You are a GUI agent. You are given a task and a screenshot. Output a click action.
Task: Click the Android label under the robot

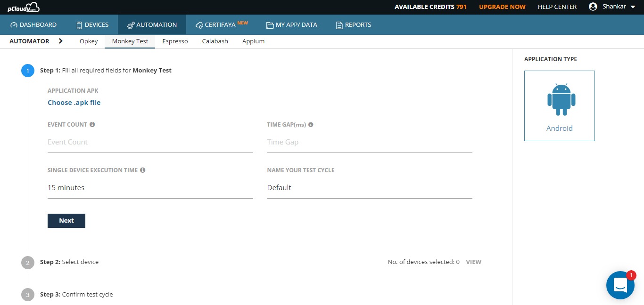[x=560, y=128]
